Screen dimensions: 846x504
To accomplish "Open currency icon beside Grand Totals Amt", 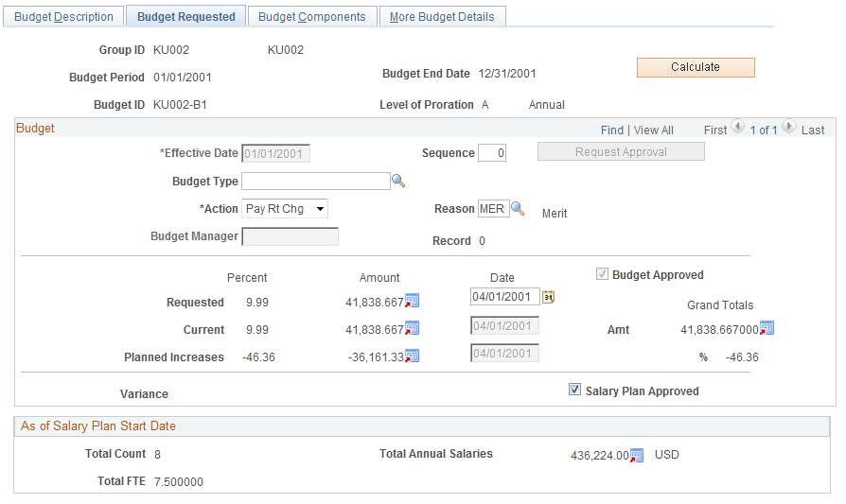I will (x=767, y=328).
